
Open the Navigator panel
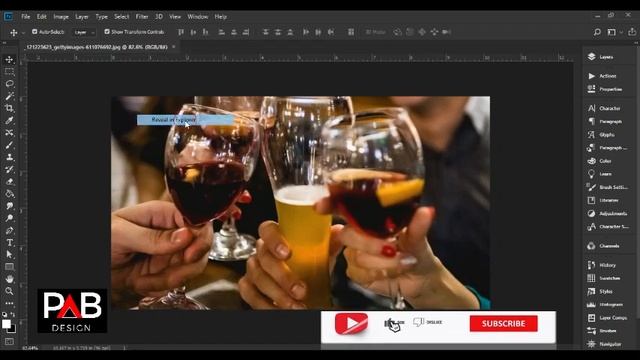[604, 344]
